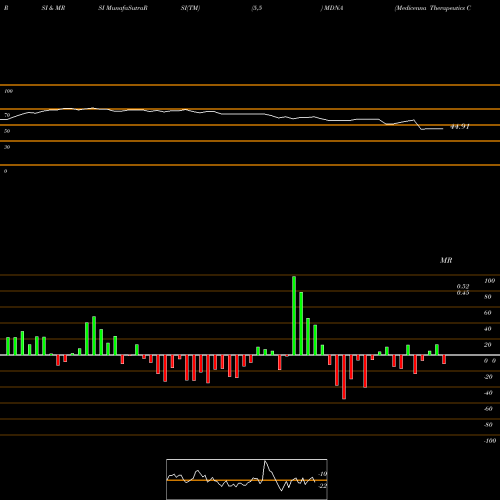Click the 60 label on MR axis

[488, 313]
